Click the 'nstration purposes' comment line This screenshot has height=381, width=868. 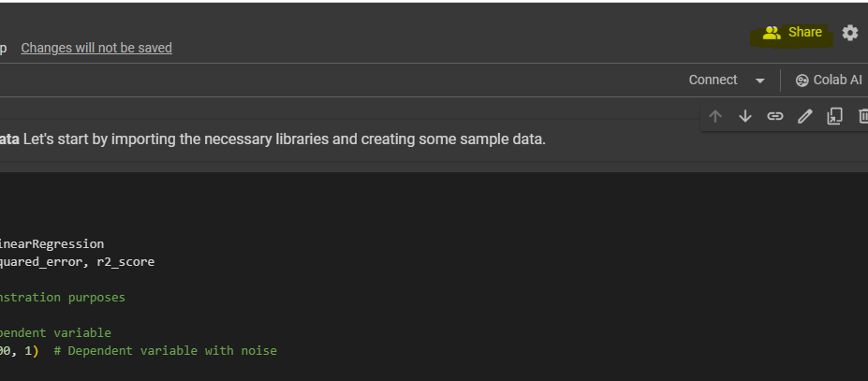63,297
